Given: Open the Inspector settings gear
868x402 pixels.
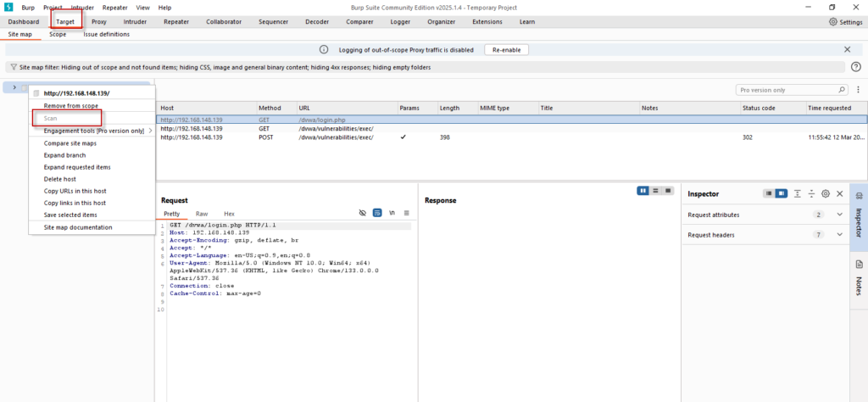Looking at the screenshot, I should click(825, 194).
